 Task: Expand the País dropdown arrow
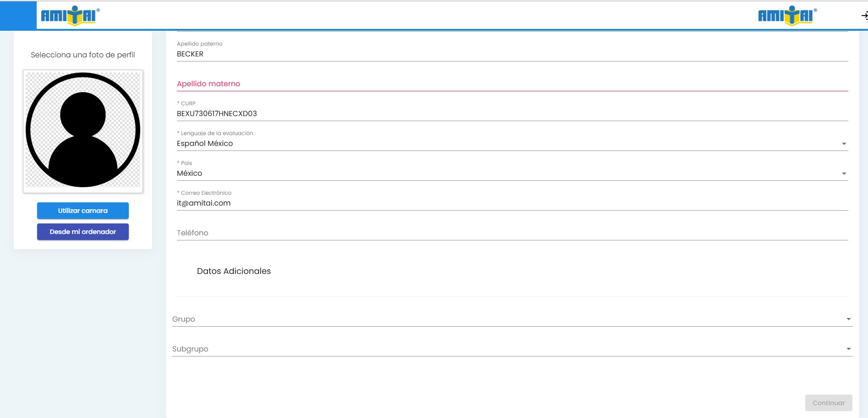pyautogui.click(x=844, y=174)
